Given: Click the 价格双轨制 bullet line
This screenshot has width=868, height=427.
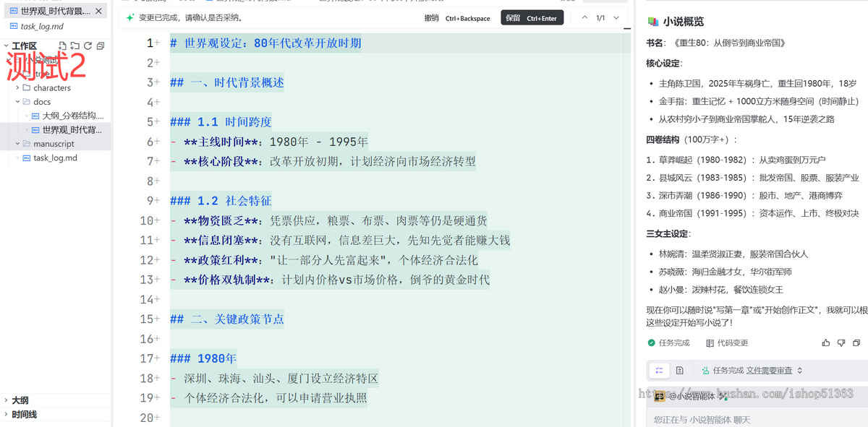Looking at the screenshot, I should (330, 280).
